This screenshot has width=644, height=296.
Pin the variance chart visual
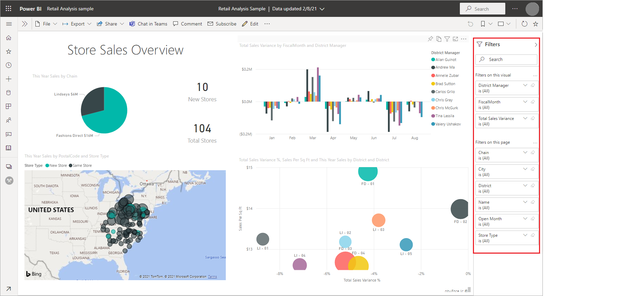click(430, 39)
